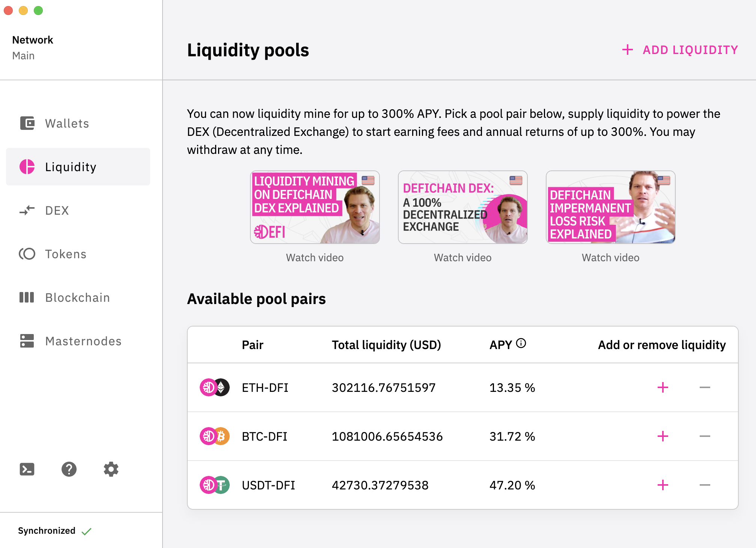756x548 pixels.
Task: Add liquidity to BTC-DFI pool
Action: (663, 436)
